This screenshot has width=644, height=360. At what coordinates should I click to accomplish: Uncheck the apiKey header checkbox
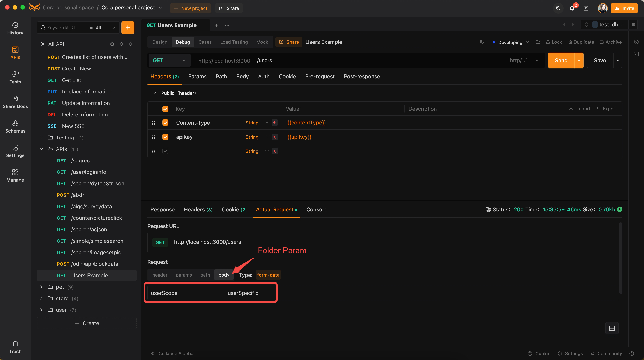click(x=165, y=137)
